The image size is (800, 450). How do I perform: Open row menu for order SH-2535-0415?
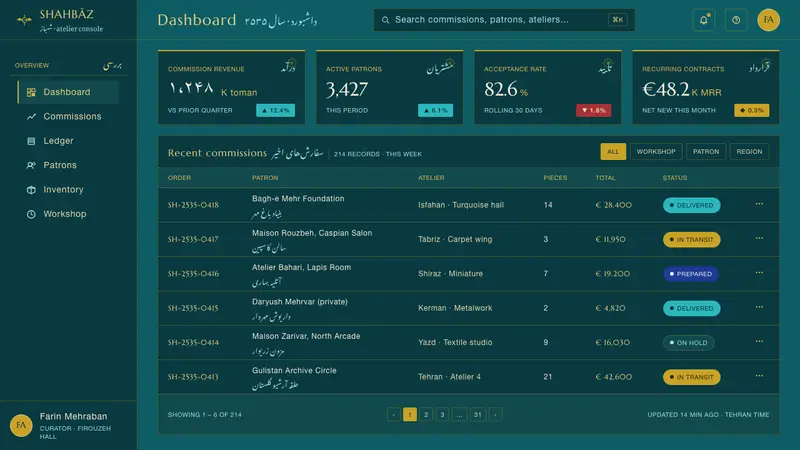759,307
